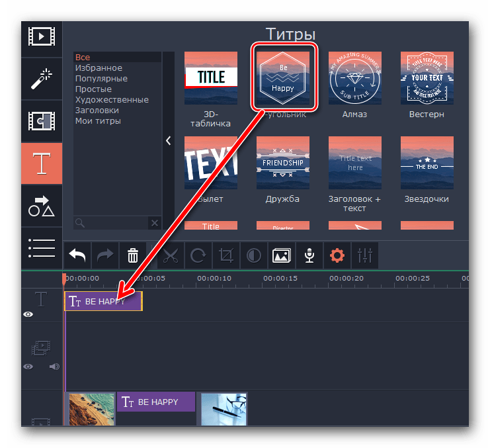This screenshot has width=490, height=448.
Task: Select the Be Happy hexagon title
Action: click(283, 78)
